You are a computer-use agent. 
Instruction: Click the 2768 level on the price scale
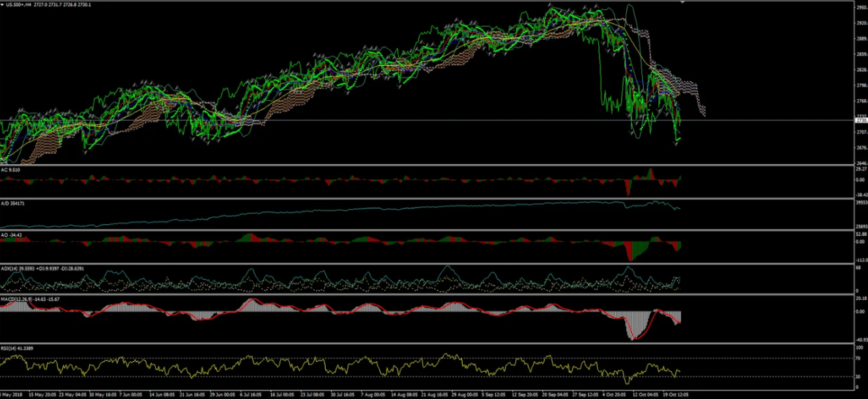861,101
